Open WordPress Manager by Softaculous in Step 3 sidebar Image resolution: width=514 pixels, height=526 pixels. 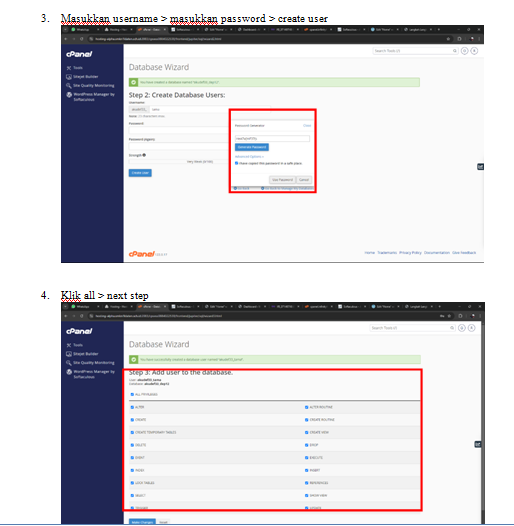91,374
